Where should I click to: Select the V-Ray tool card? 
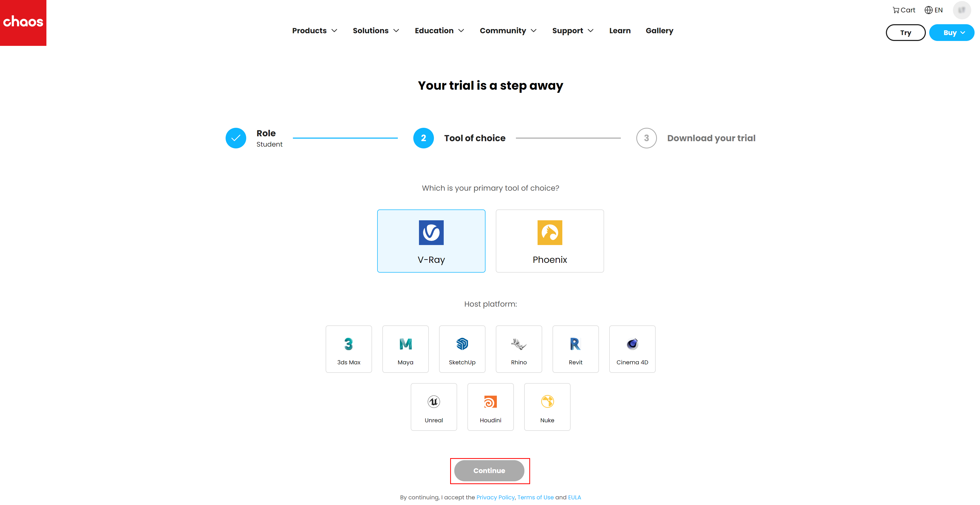pos(431,241)
